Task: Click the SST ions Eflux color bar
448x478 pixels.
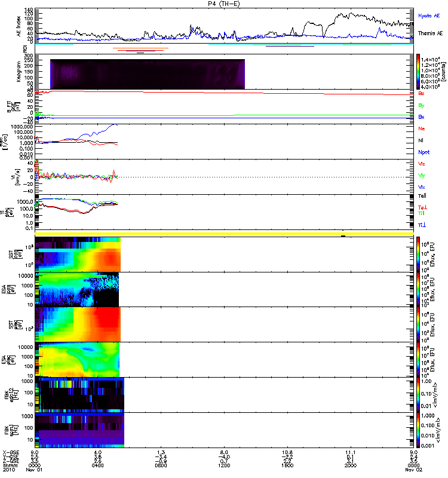Action: (x=418, y=255)
